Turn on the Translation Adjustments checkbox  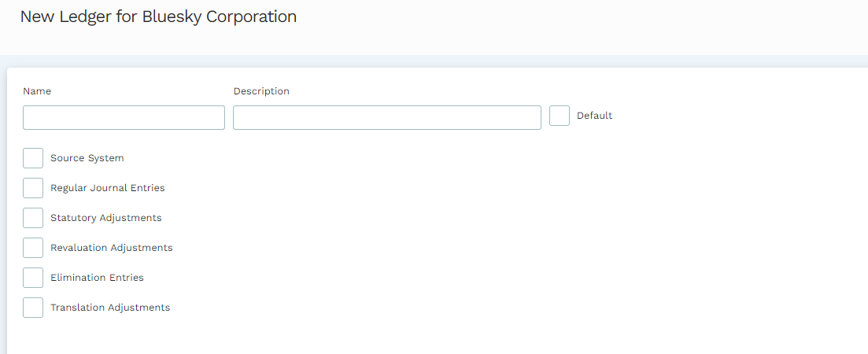[x=33, y=308]
